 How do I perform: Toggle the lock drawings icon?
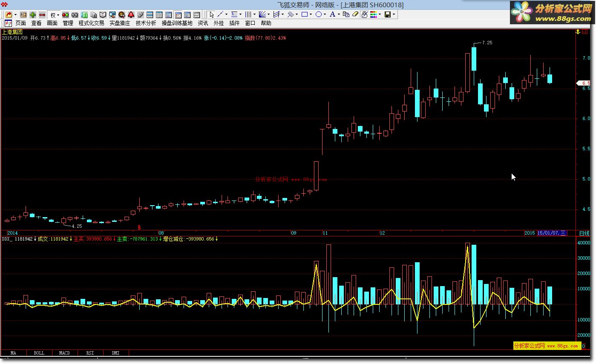point(364,14)
